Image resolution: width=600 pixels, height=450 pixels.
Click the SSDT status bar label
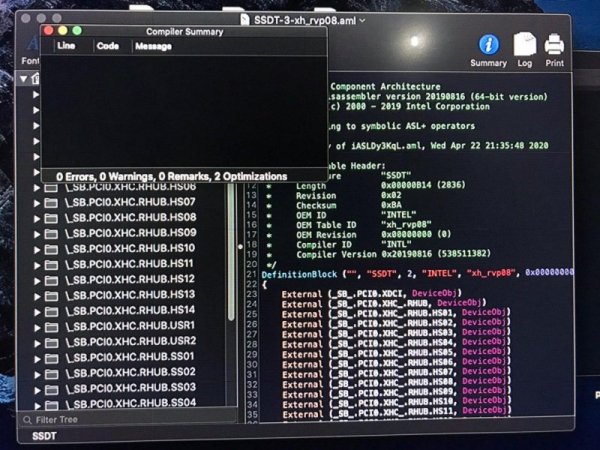pyautogui.click(x=44, y=436)
